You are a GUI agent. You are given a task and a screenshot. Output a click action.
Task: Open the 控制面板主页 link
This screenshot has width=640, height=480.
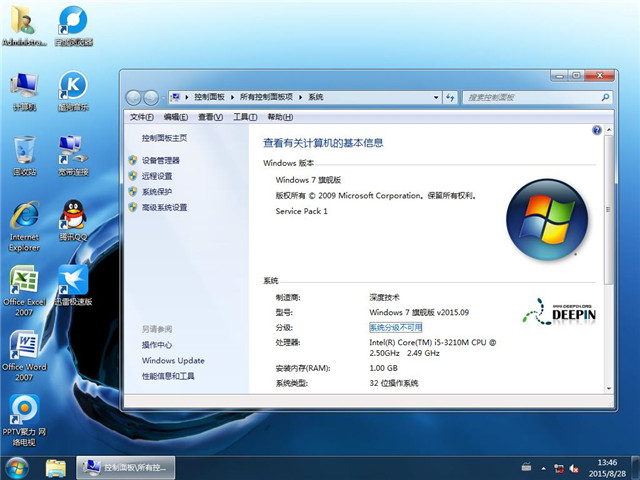coord(164,138)
